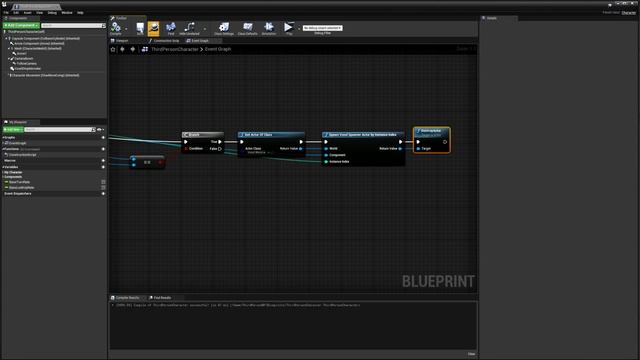The image size is (640, 360).
Task: Open the Actor Class dropdown on Get Actor node
Action: [x=258, y=152]
